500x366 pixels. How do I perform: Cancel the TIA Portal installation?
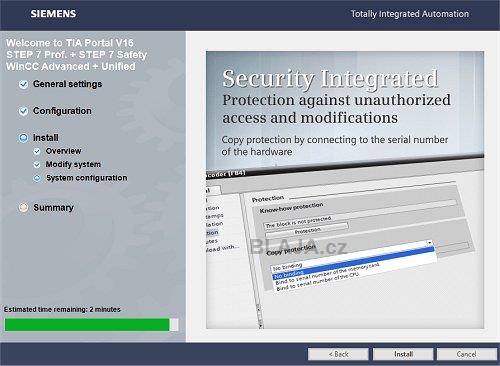[x=467, y=354]
